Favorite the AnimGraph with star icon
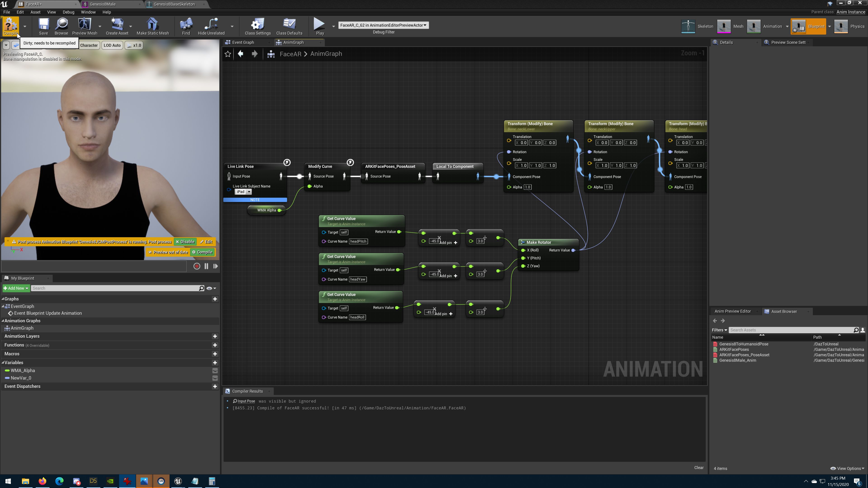 pyautogui.click(x=228, y=54)
